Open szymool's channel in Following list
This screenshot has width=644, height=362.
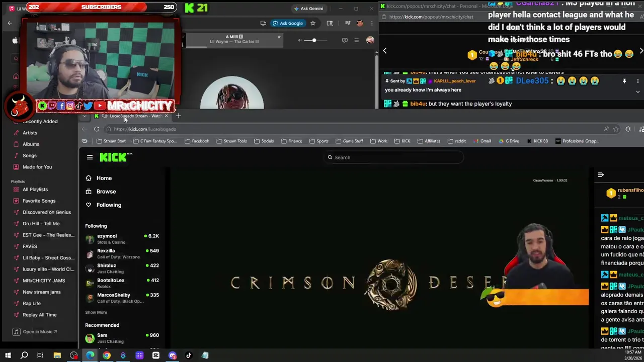coord(122,239)
